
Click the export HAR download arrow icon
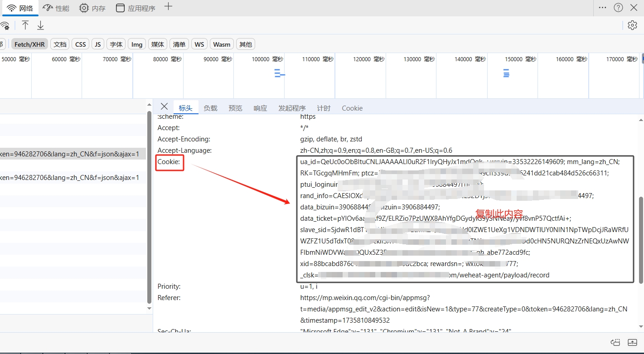40,25
